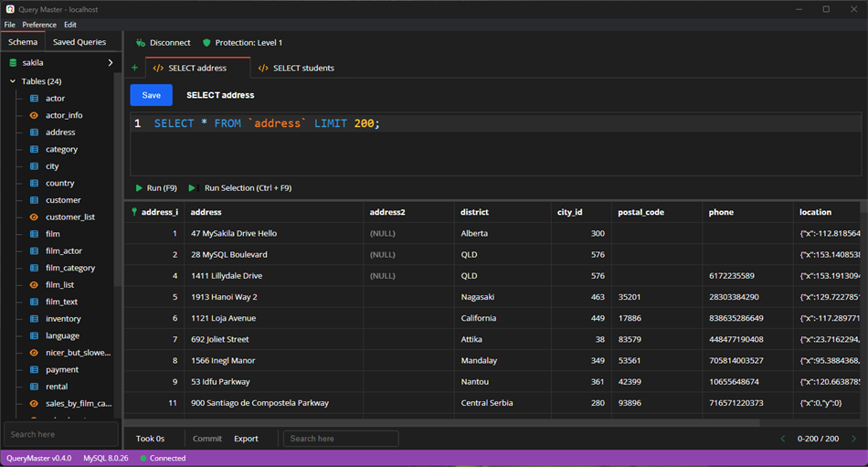
Task: Click the Protection Level 1 shield icon
Action: coord(206,43)
